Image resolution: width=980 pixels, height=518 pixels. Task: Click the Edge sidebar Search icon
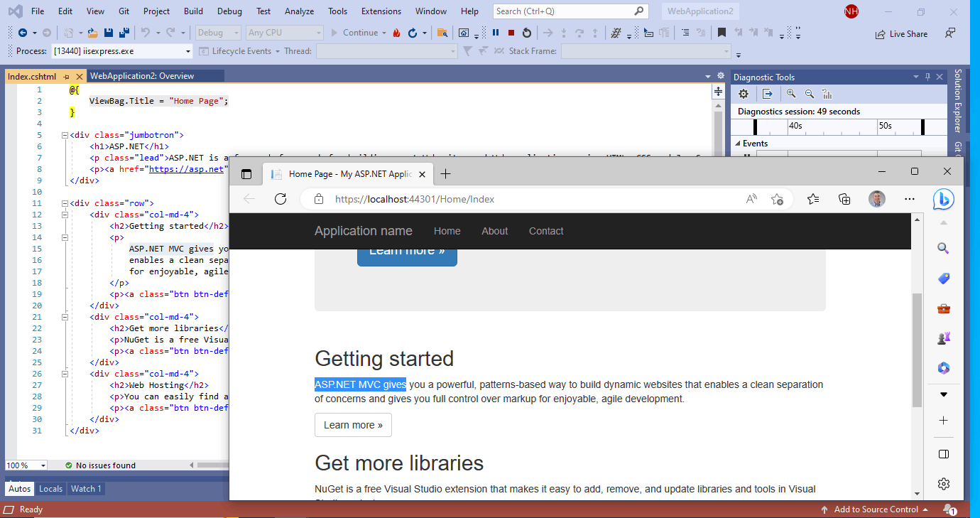[944, 248]
